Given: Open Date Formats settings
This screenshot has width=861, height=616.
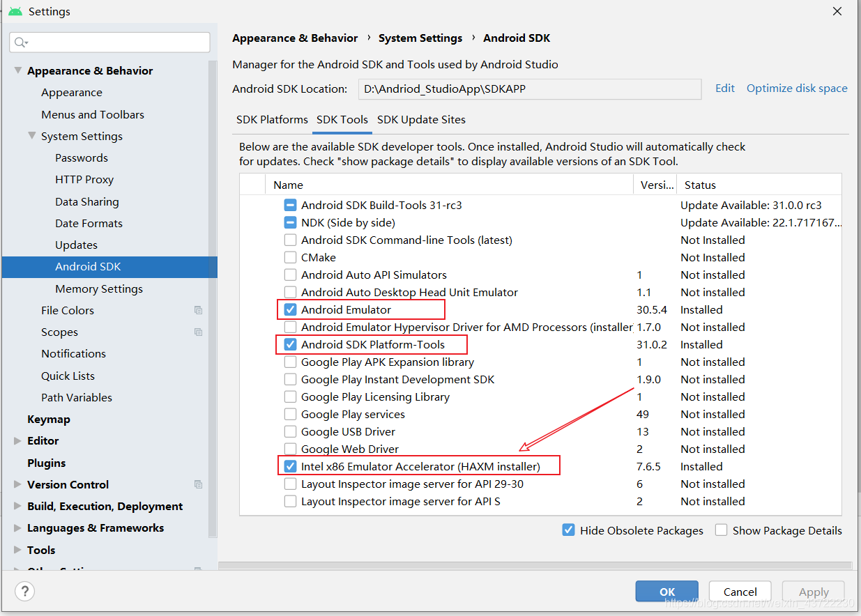Looking at the screenshot, I should (x=89, y=223).
